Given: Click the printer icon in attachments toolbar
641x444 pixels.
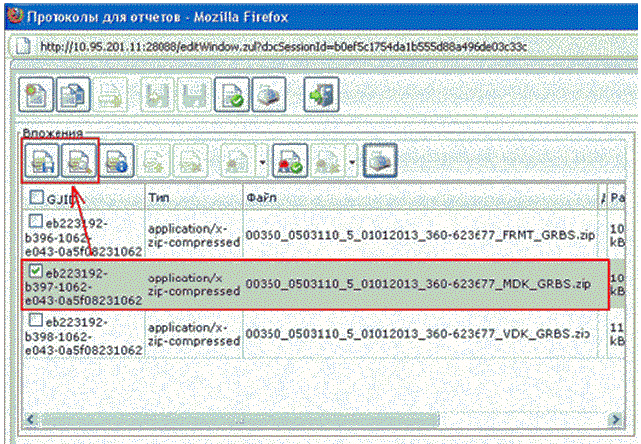Looking at the screenshot, I should (380, 161).
